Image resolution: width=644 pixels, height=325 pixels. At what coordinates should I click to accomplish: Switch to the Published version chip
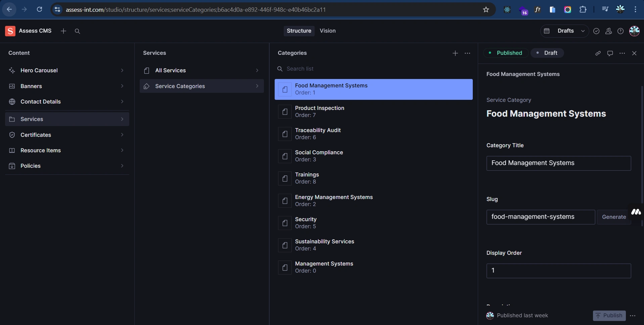(x=506, y=53)
